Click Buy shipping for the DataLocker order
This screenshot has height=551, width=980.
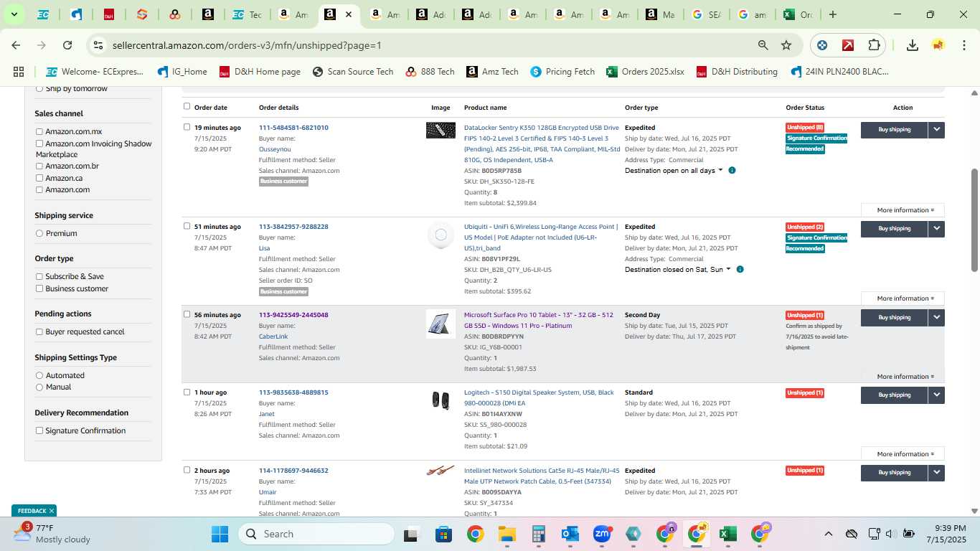(x=895, y=130)
